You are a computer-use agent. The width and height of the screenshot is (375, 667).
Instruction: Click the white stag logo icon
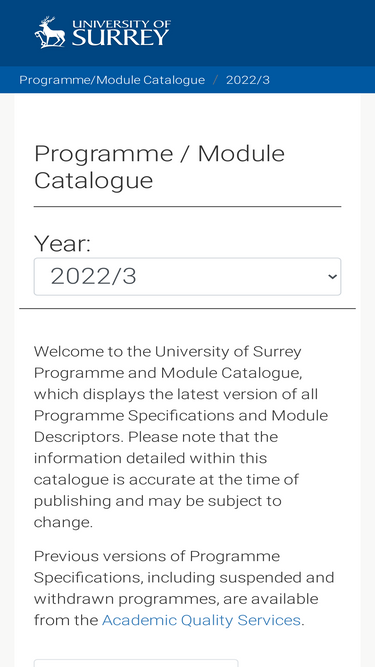coord(50,32)
